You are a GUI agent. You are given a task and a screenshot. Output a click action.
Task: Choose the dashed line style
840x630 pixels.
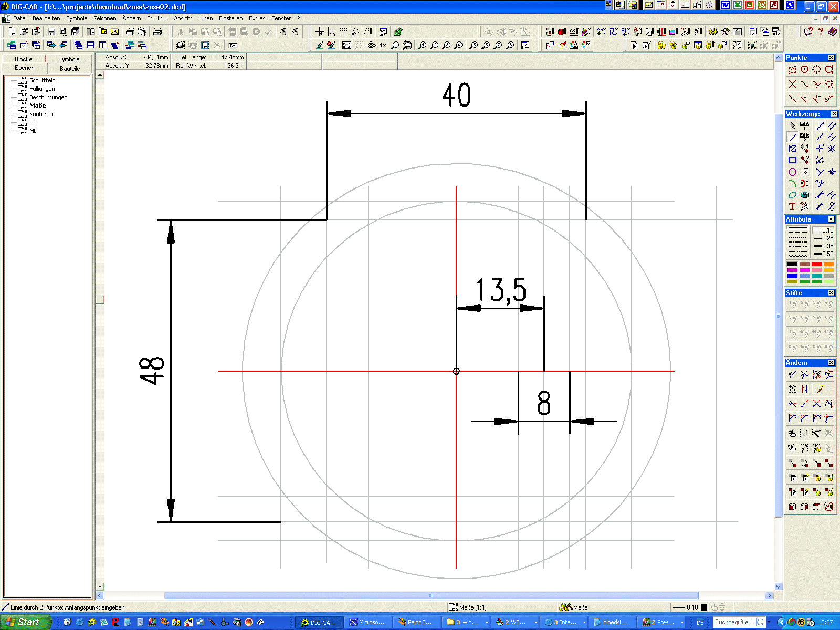pyautogui.click(x=797, y=233)
